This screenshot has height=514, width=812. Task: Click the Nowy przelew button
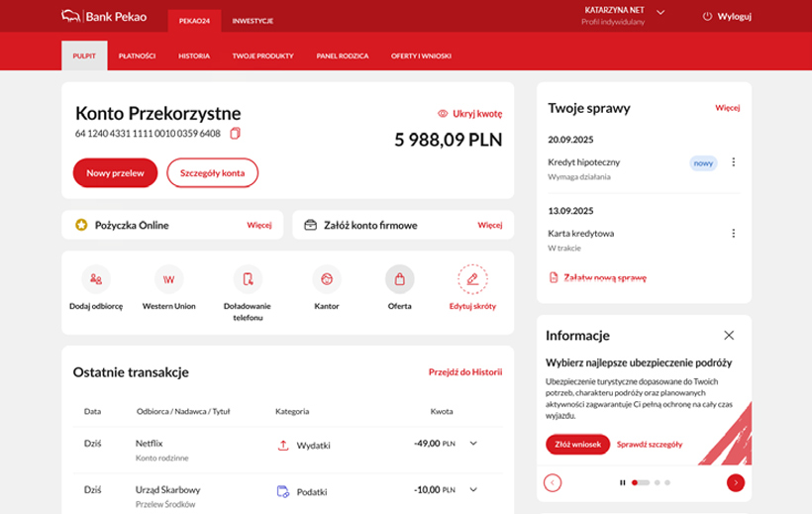(x=115, y=173)
